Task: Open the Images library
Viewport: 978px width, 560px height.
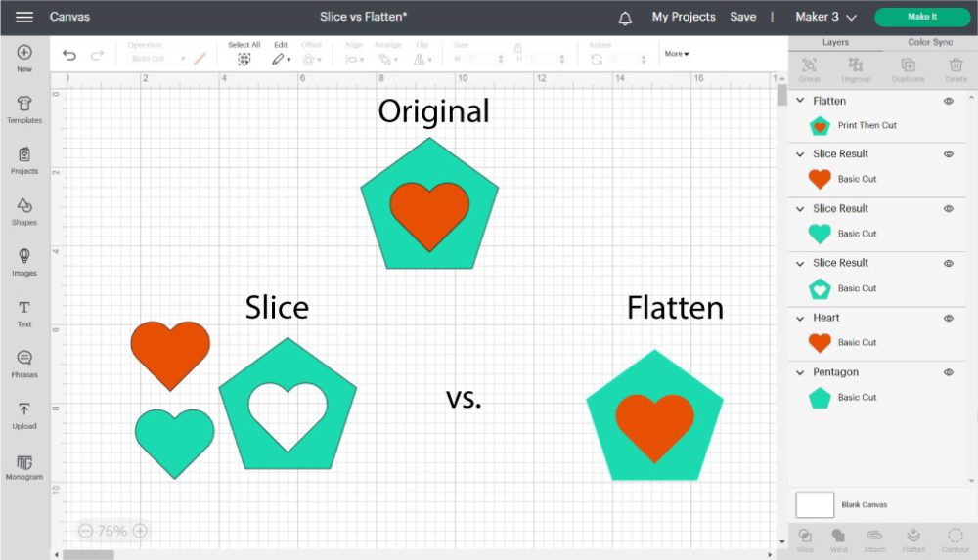Action: point(24,262)
